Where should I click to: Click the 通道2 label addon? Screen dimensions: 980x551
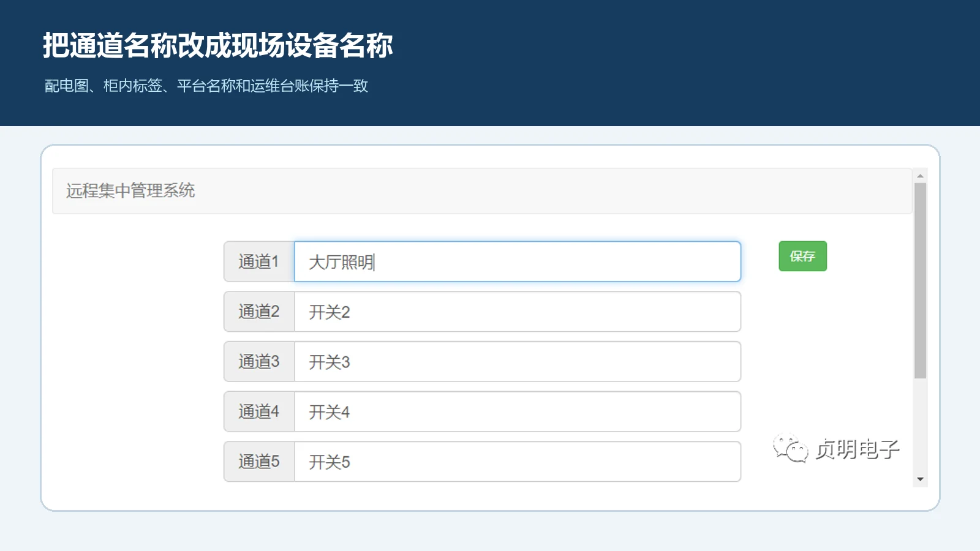point(259,312)
